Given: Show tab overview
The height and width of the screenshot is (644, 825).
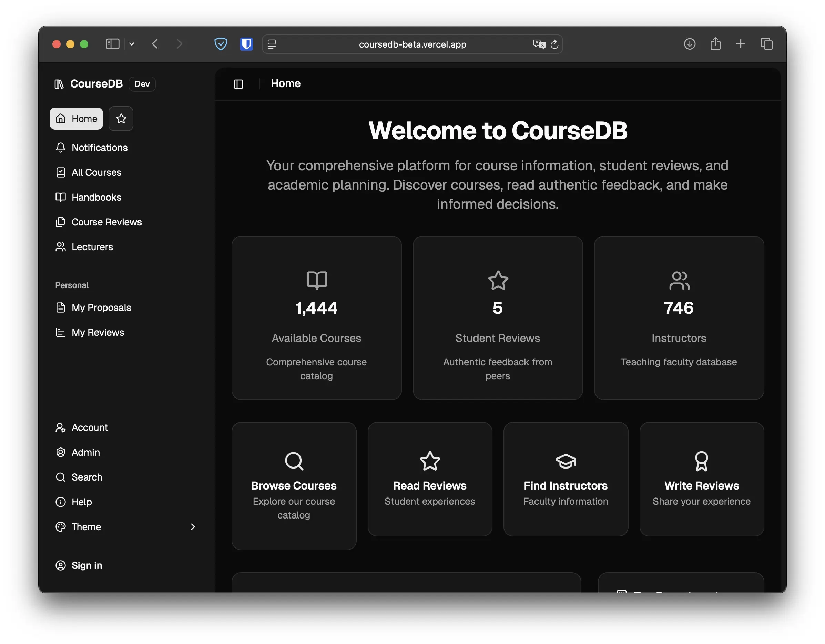Looking at the screenshot, I should click(767, 44).
